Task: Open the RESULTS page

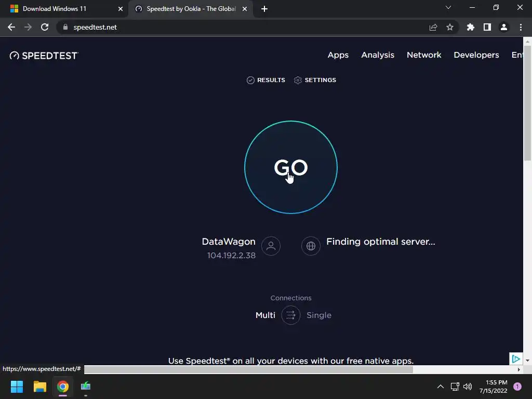Action: click(x=265, y=80)
